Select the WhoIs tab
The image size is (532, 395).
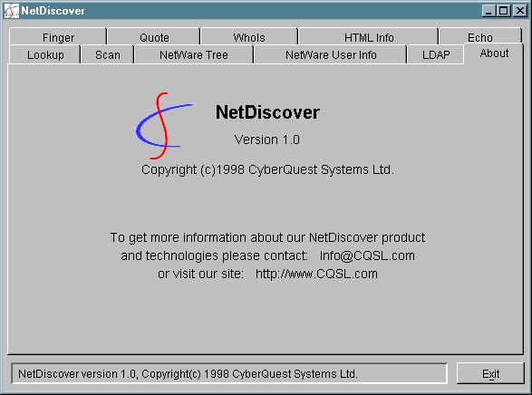click(249, 37)
